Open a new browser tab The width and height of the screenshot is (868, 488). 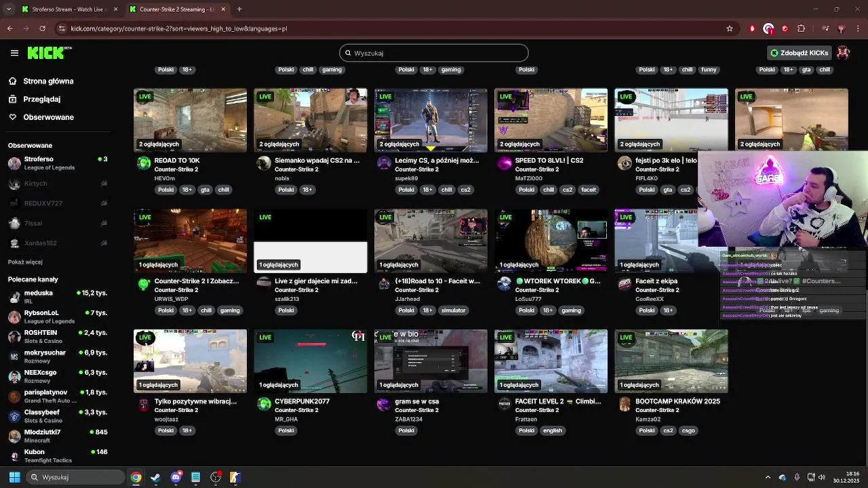[239, 9]
